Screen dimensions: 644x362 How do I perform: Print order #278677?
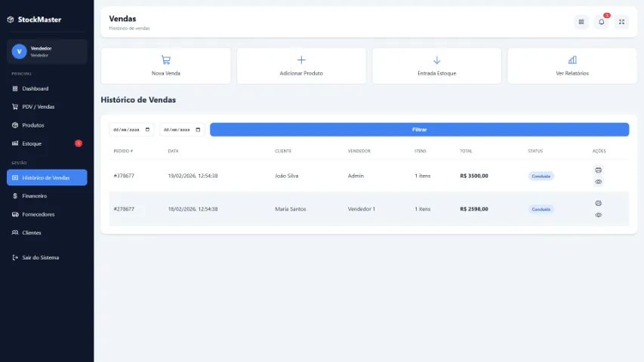click(598, 203)
